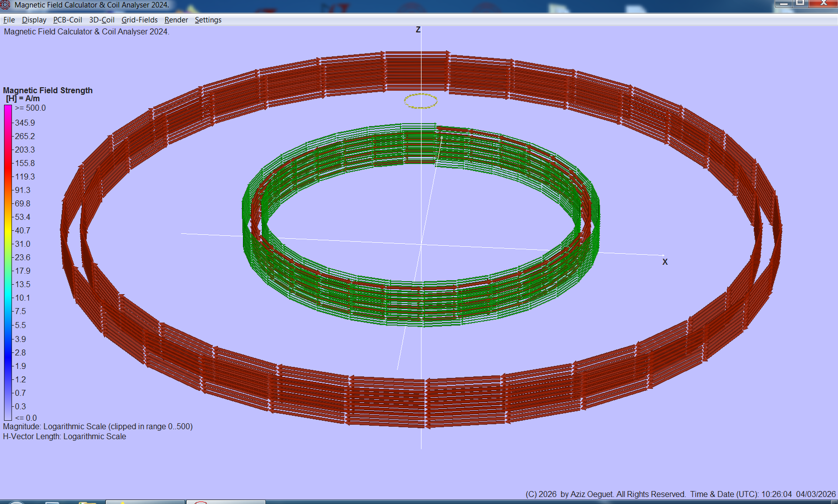This screenshot has height=504, width=838.
Task: Open the Grid-Fields menu
Action: click(139, 20)
